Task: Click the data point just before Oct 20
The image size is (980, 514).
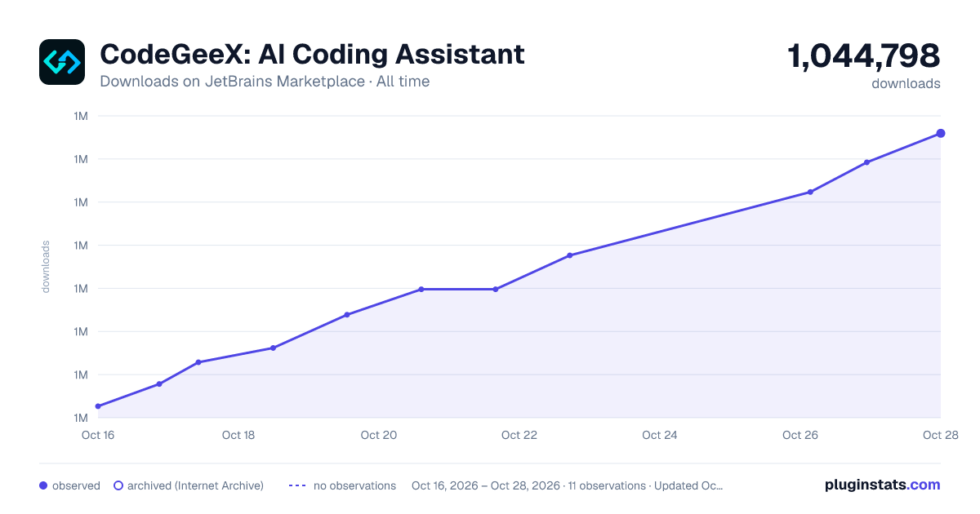Action: coord(347,315)
